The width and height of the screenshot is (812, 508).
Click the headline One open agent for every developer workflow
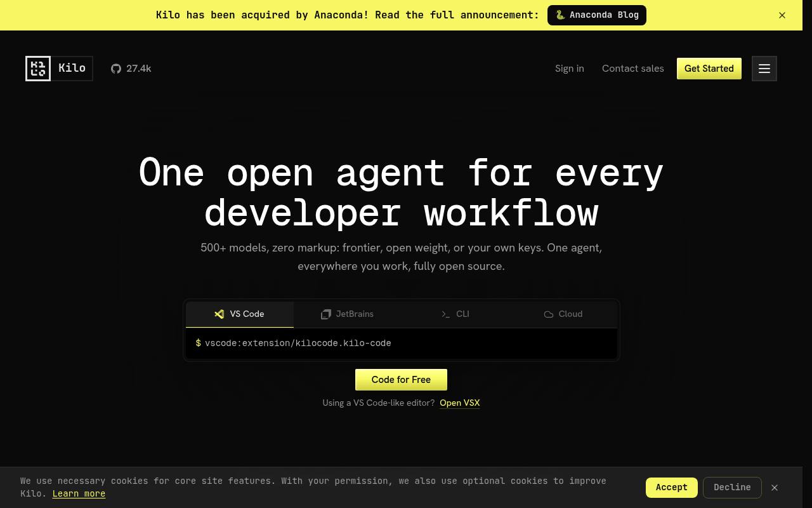(x=401, y=192)
